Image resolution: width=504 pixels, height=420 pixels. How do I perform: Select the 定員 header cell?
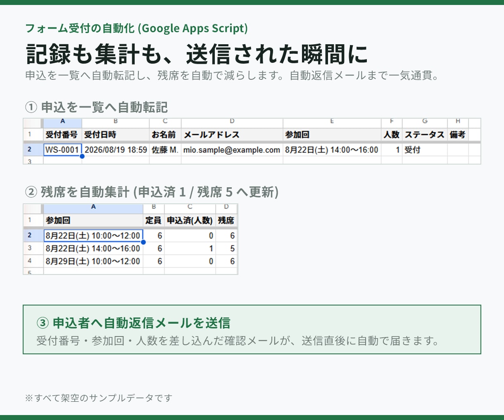click(x=154, y=220)
